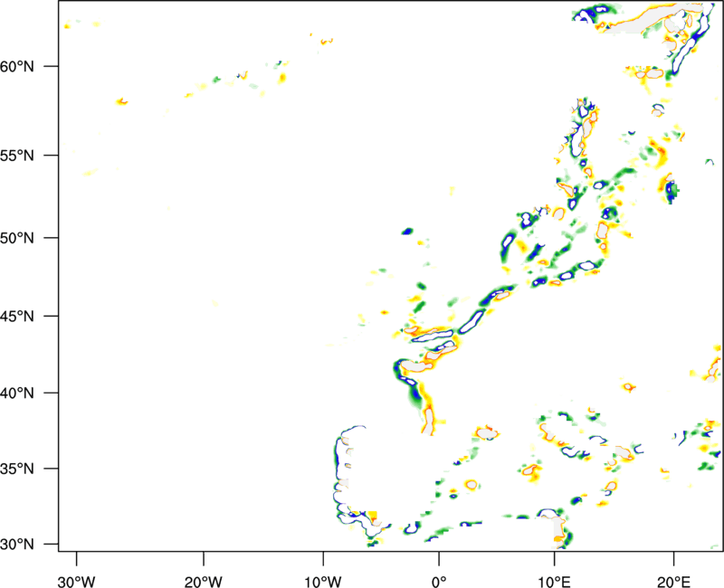Click the 45°N latitude label

coord(17,316)
